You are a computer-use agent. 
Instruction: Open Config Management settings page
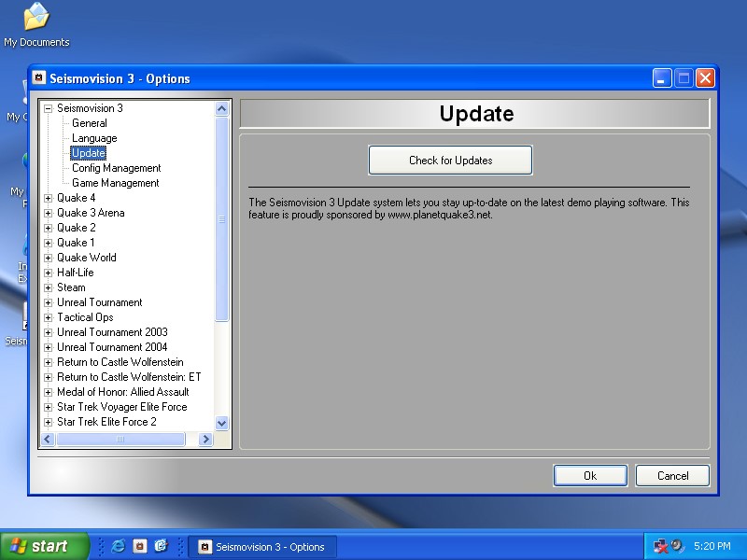tap(116, 168)
